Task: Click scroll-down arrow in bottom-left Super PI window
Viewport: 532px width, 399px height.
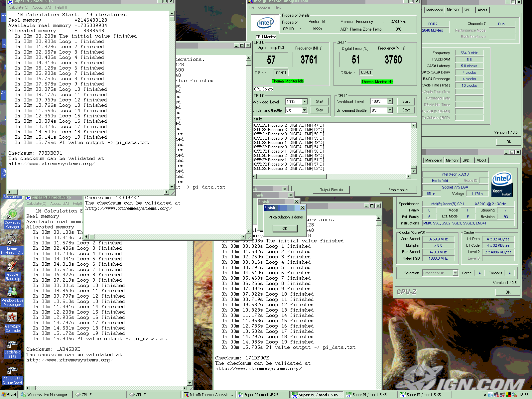Action: [x=190, y=383]
